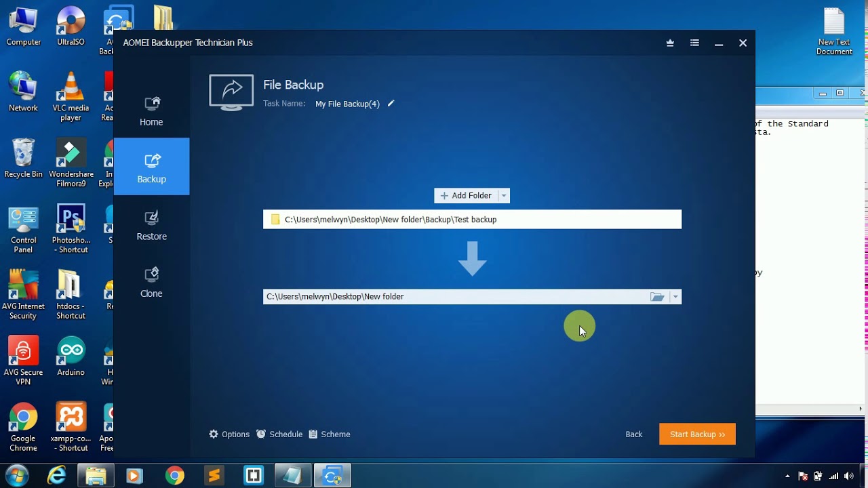Click the Back link
The width and height of the screenshot is (868, 488).
(x=634, y=434)
